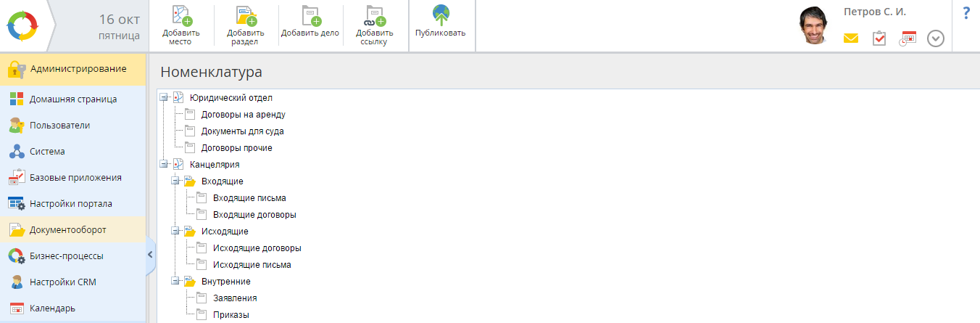Select Входящие письма in the tree
Viewport: 980px width, 323px height.
(x=249, y=197)
